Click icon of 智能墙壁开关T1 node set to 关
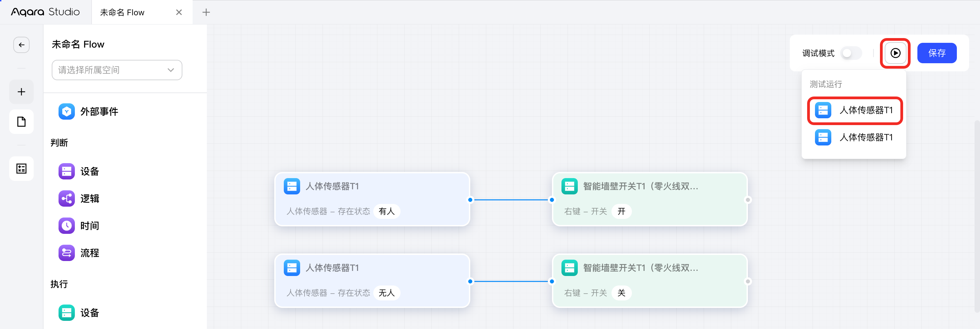The width and height of the screenshot is (980, 329). point(570,268)
